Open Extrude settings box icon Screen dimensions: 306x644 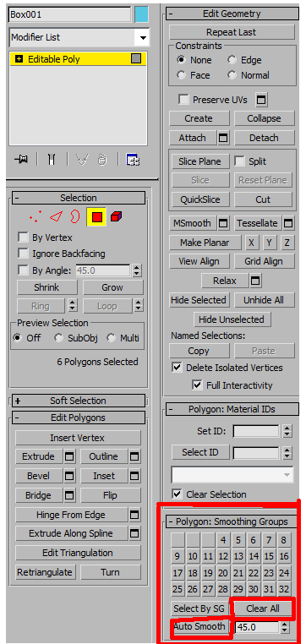coord(70,456)
